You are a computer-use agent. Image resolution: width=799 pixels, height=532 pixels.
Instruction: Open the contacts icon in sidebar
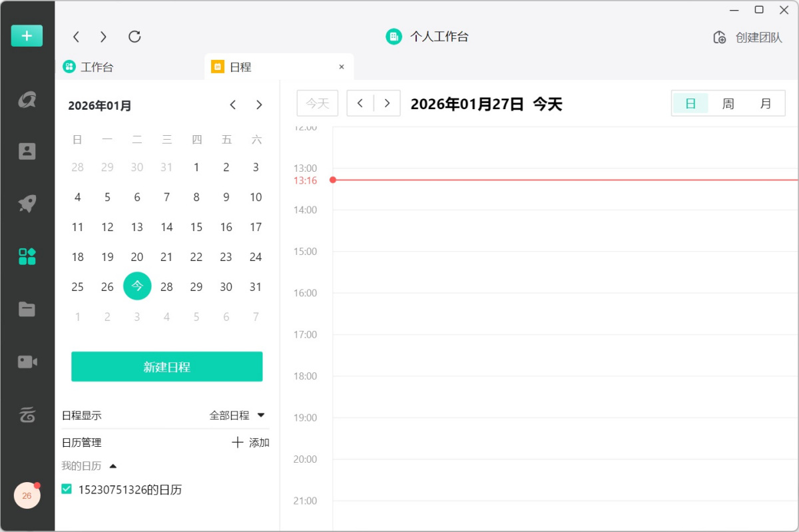point(27,151)
